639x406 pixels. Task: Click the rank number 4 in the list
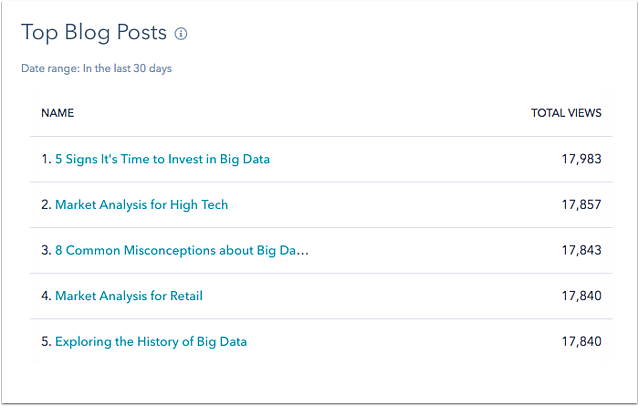[46, 296]
